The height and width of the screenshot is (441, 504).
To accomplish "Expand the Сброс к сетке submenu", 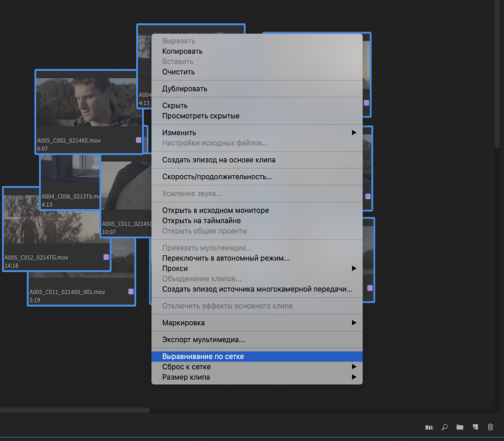I will tap(257, 367).
